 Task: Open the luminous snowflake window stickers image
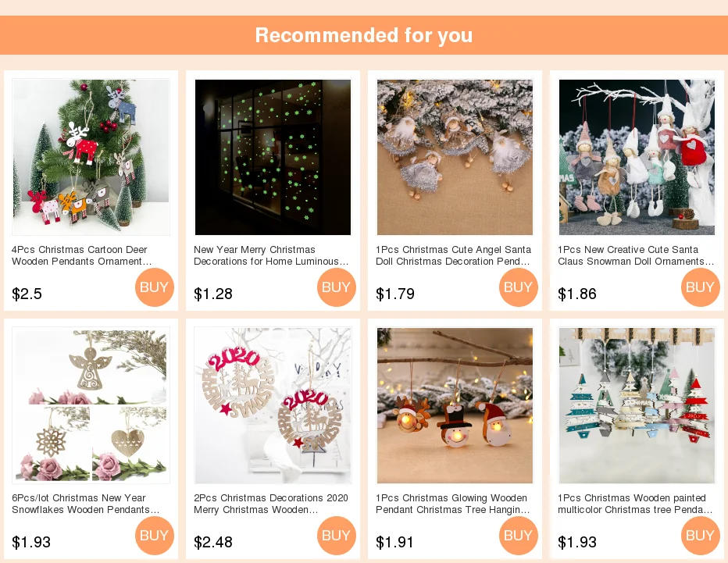pyautogui.click(x=273, y=157)
